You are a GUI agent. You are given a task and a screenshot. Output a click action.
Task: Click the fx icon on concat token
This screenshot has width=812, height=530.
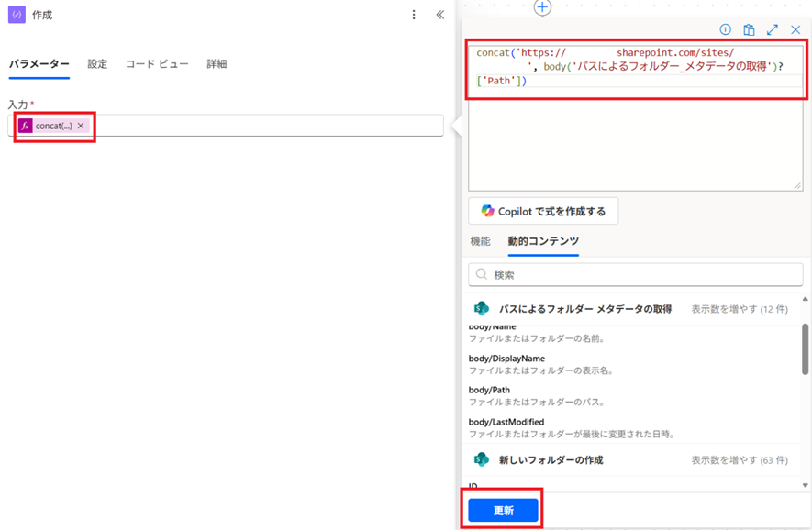(x=26, y=126)
